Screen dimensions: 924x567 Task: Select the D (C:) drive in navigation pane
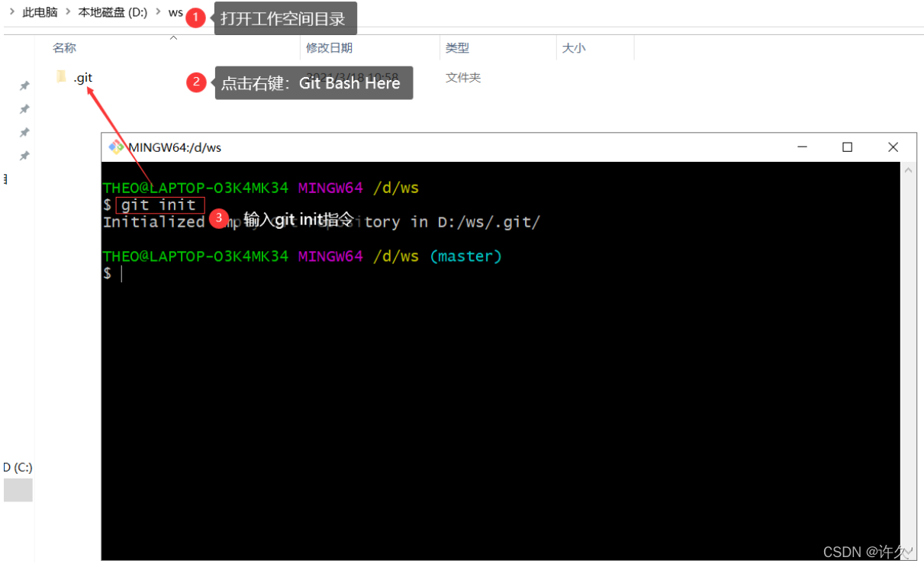tap(18, 467)
